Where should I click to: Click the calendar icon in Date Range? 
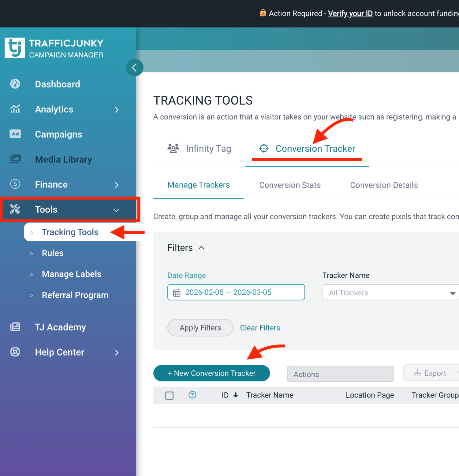[177, 293]
